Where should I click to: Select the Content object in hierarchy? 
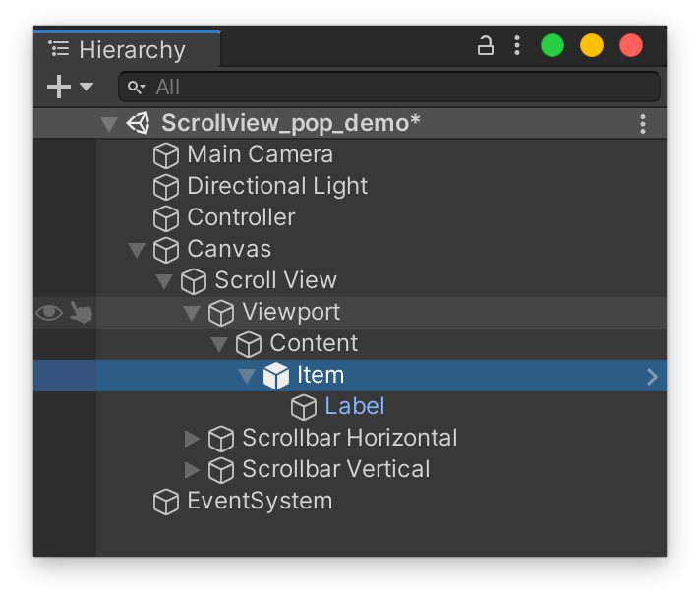point(314,344)
